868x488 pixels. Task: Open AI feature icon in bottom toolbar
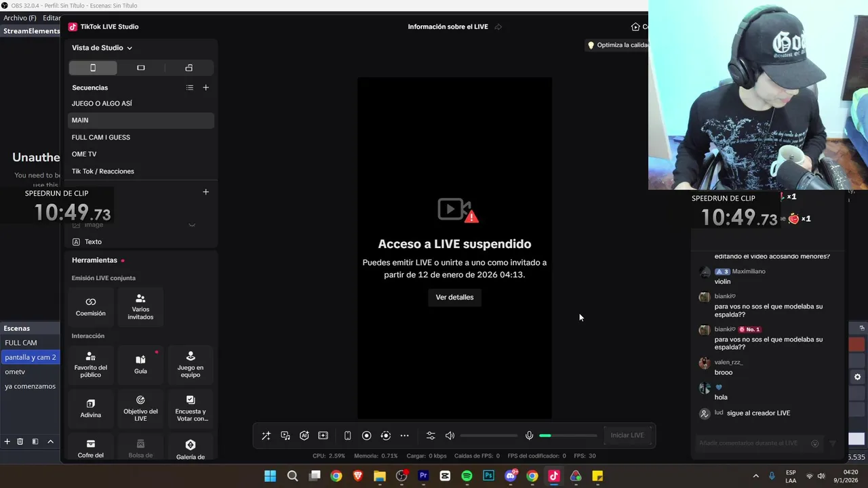304,436
